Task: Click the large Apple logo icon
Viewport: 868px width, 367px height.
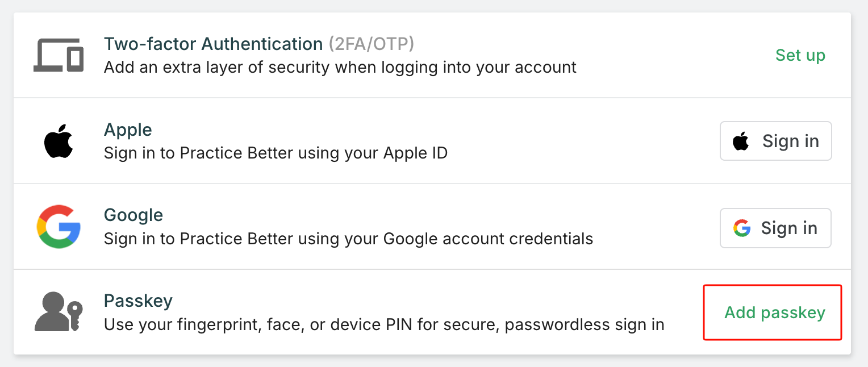Action: click(x=59, y=141)
